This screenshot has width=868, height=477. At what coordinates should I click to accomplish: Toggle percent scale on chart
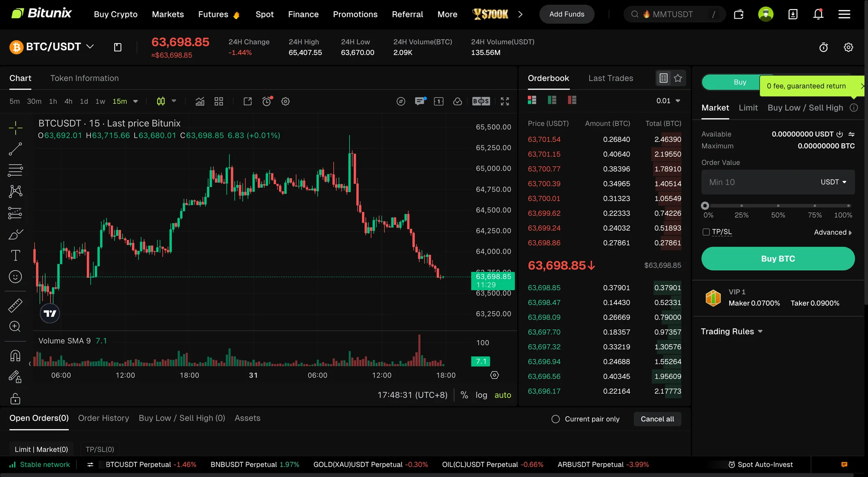pyautogui.click(x=464, y=395)
